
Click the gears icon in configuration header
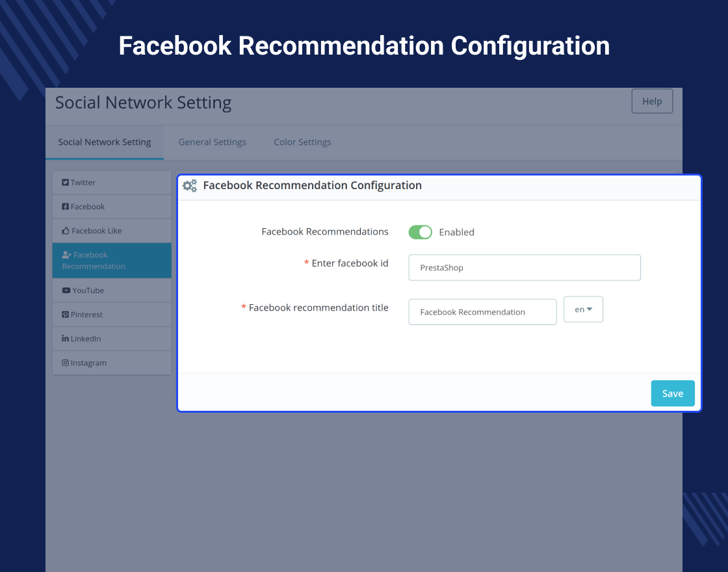point(190,186)
